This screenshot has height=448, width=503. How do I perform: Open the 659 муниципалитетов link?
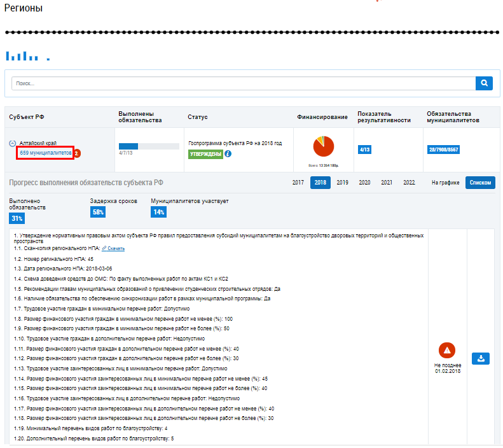[46, 153]
